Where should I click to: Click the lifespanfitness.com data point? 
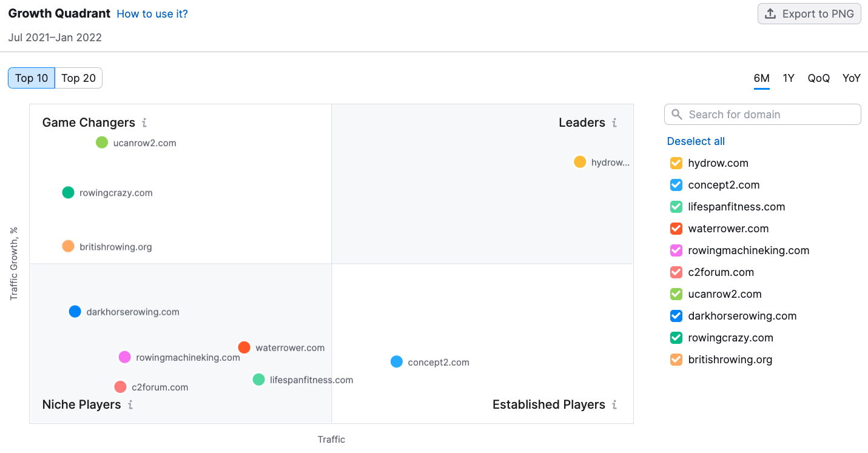258,380
